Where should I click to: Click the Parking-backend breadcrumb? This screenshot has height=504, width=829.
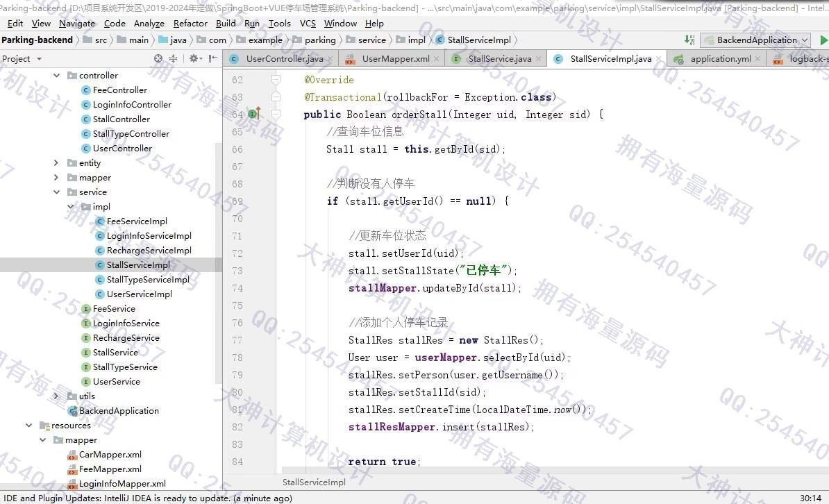(37, 40)
